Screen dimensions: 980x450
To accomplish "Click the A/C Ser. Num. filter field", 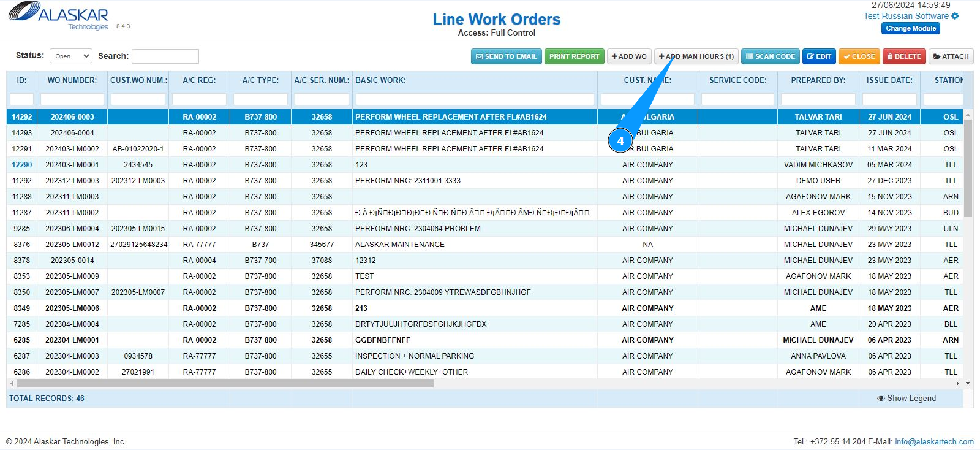I will point(322,99).
